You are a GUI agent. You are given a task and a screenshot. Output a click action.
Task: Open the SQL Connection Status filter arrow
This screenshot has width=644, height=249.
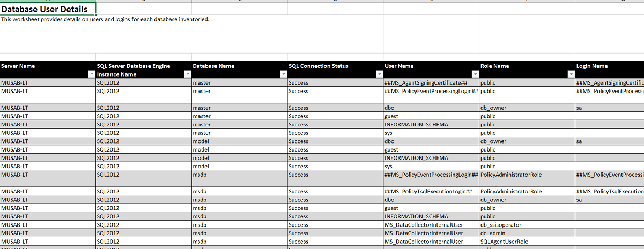(x=379, y=74)
